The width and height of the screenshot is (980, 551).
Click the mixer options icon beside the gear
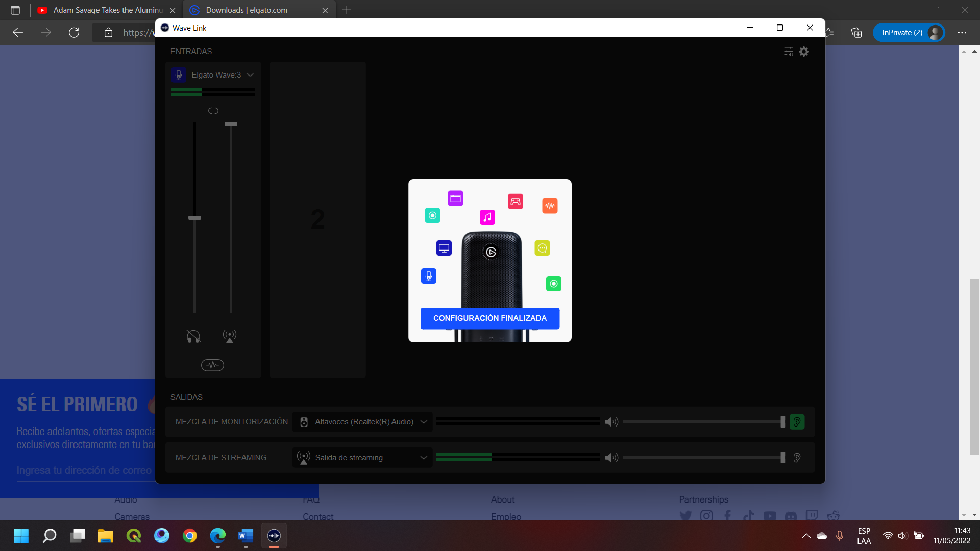click(x=789, y=52)
